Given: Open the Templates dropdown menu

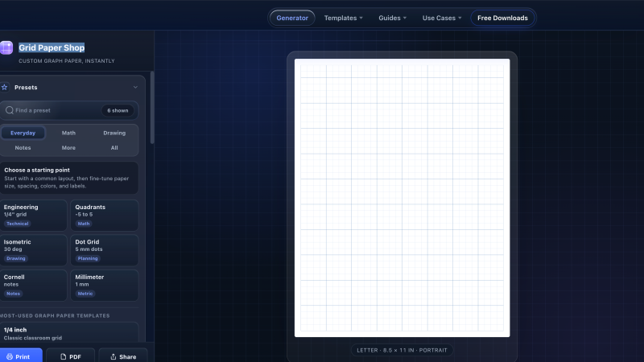Looking at the screenshot, I should pos(344,18).
